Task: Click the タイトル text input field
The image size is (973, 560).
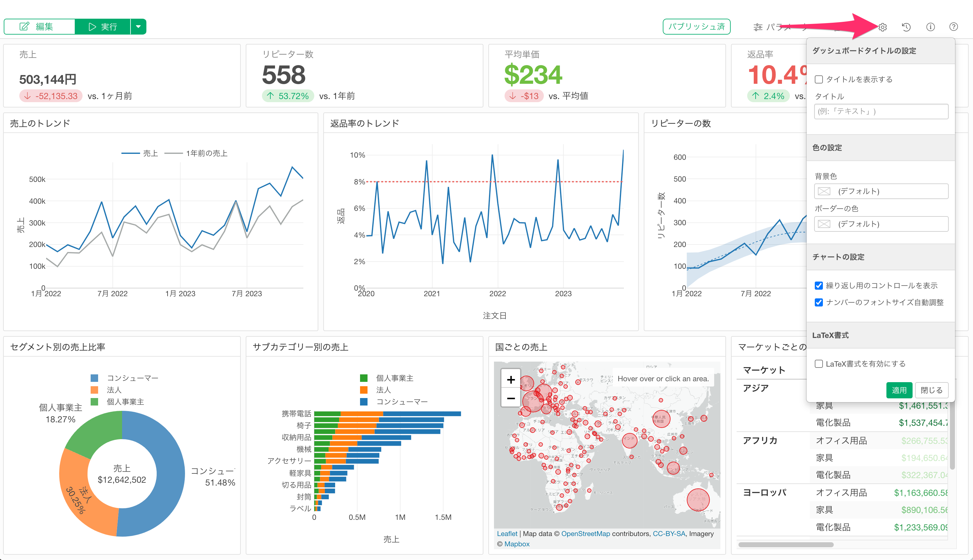Action: pos(881,112)
